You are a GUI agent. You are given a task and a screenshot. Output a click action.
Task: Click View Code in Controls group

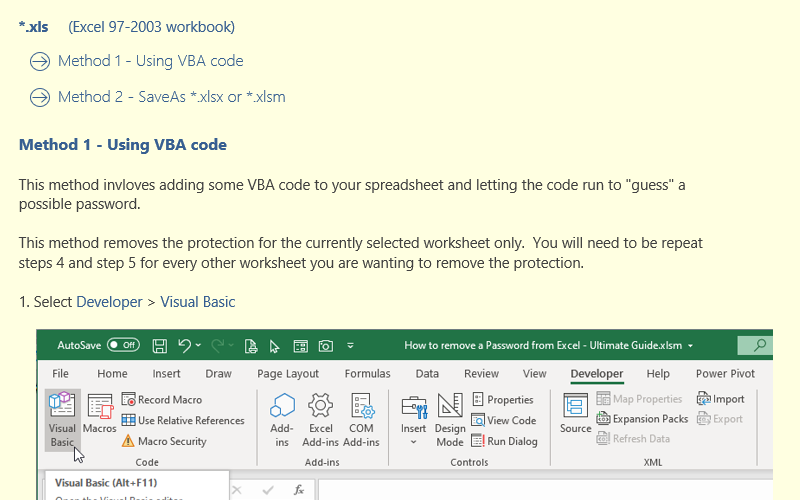click(x=504, y=420)
